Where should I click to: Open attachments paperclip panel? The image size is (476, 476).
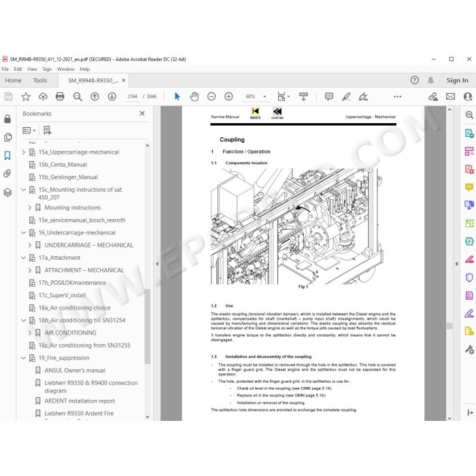click(7, 173)
